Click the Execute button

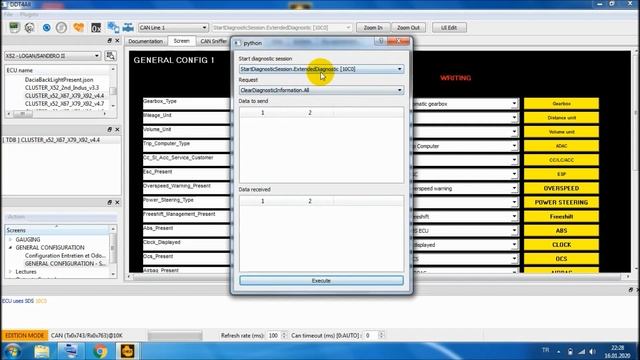coord(321,280)
